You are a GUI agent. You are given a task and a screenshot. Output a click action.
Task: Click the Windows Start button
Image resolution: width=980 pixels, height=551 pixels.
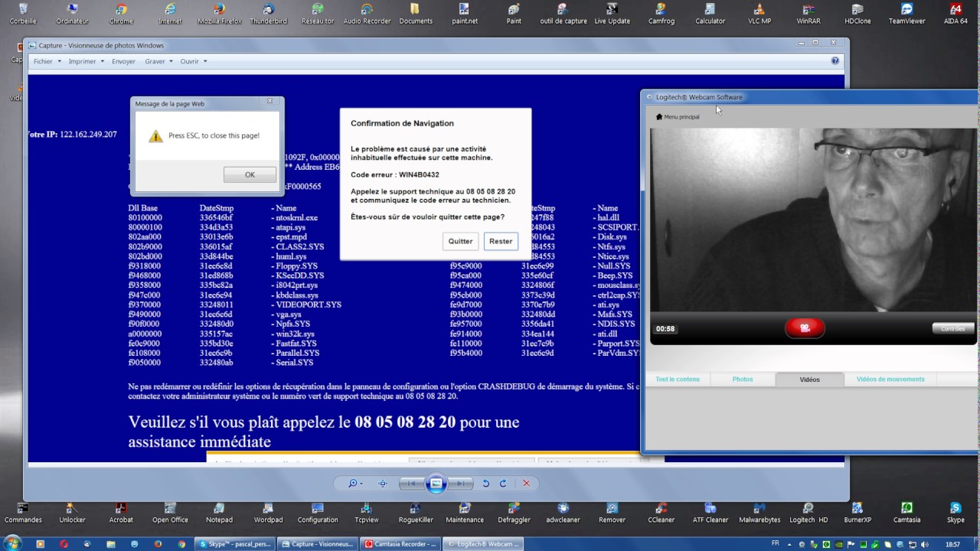coord(13,543)
